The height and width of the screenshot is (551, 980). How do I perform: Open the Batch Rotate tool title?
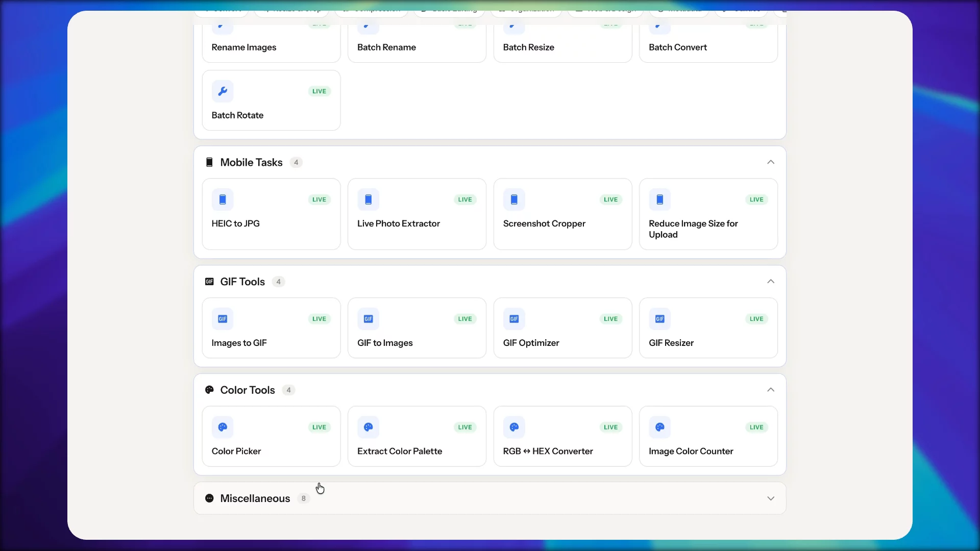point(237,115)
